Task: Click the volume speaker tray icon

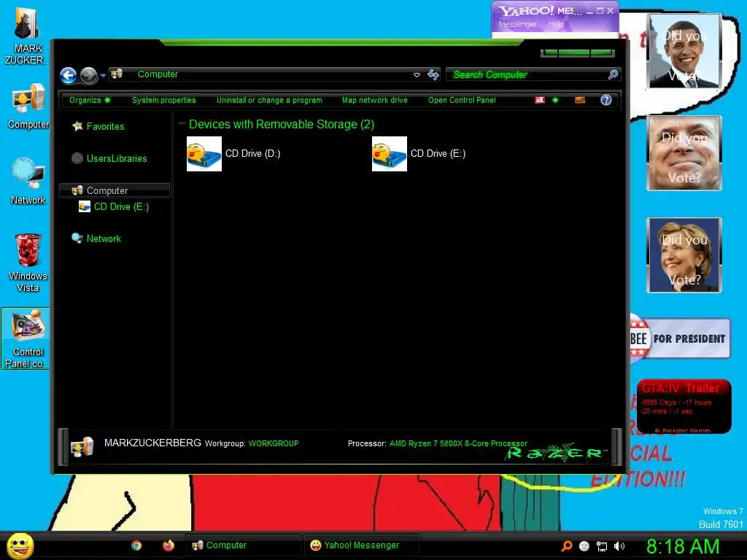Action: point(619,546)
